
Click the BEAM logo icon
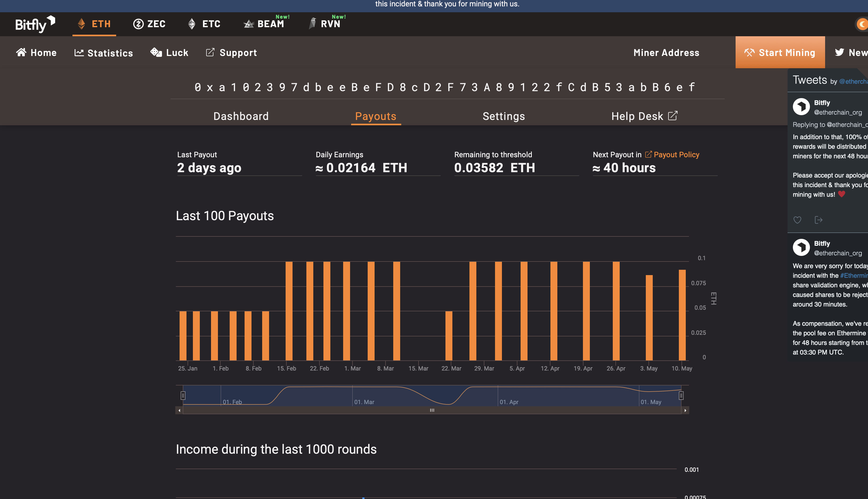point(248,24)
